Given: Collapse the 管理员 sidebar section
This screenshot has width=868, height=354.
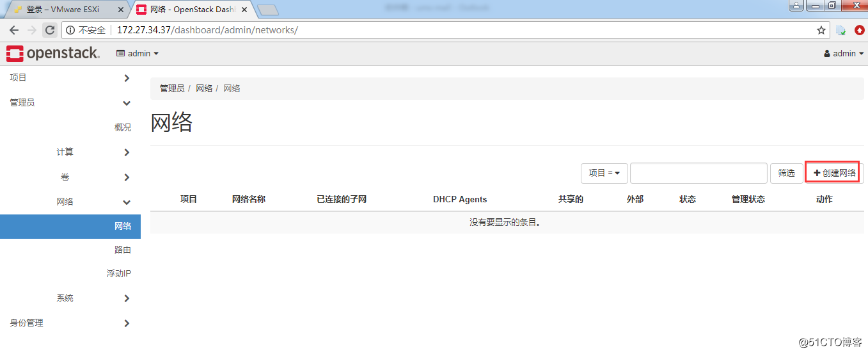Looking at the screenshot, I should click(70, 102).
